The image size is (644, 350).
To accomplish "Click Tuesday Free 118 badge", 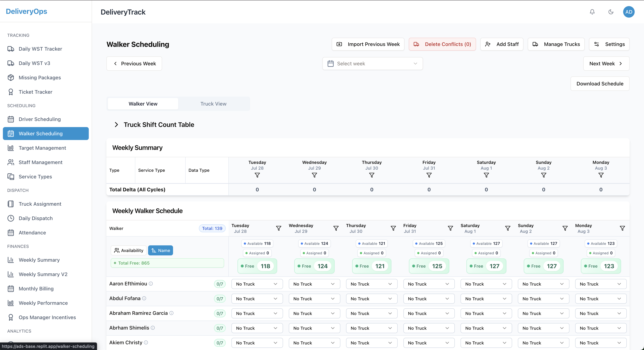I will click(x=257, y=266).
